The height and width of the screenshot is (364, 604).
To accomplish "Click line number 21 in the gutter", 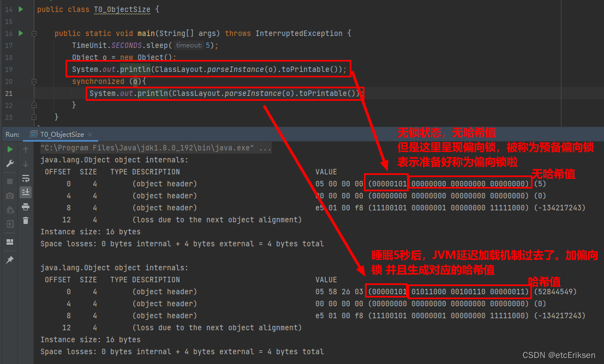I will click(x=9, y=94).
